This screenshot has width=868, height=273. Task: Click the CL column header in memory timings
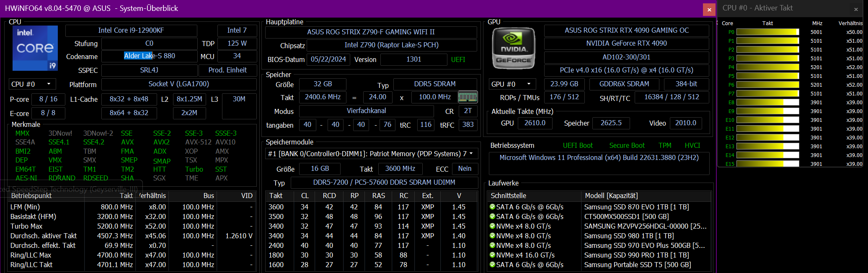click(x=305, y=196)
